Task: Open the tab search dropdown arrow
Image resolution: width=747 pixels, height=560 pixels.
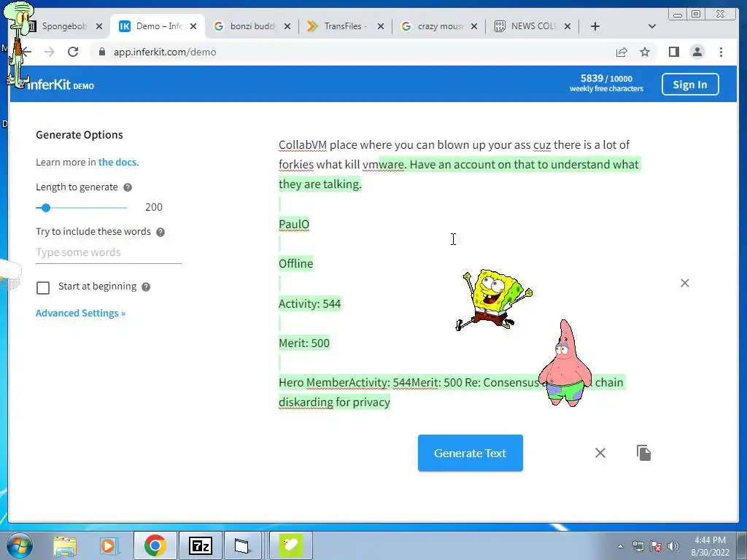Action: pos(652,26)
